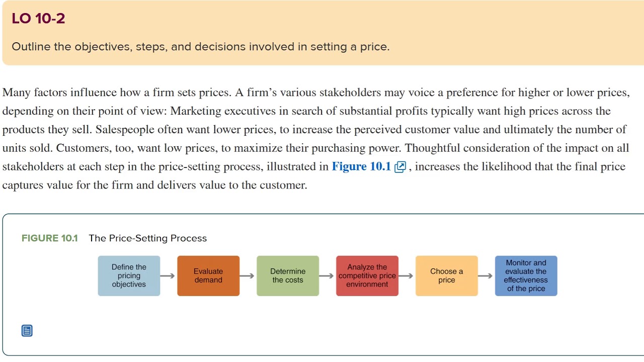Select the yellow Choose a price box

(447, 276)
